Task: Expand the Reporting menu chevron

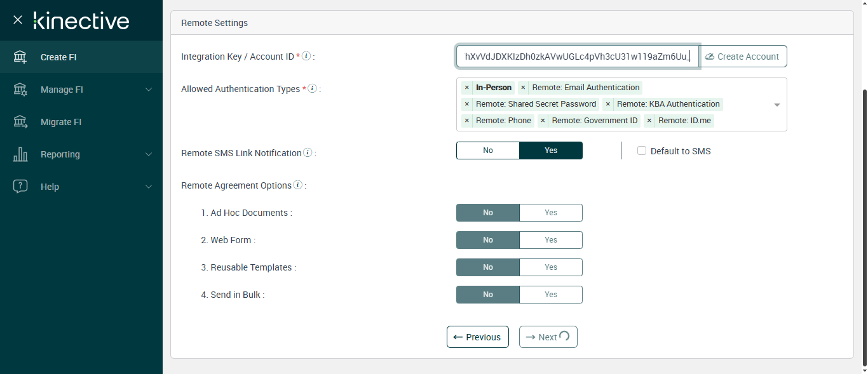Action: point(149,154)
